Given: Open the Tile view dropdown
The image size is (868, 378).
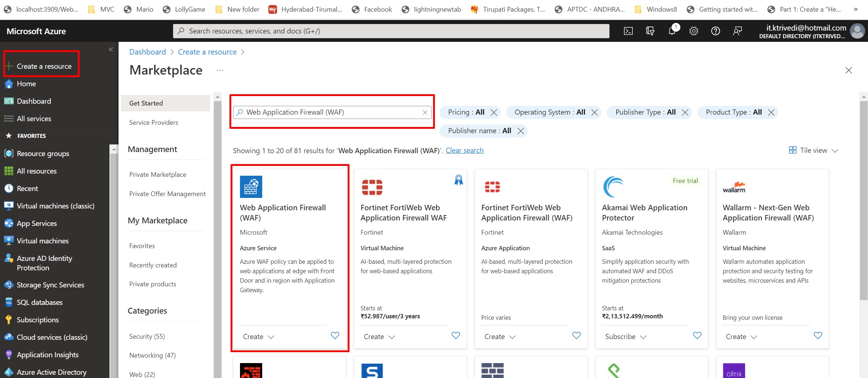Looking at the screenshot, I should 813,151.
